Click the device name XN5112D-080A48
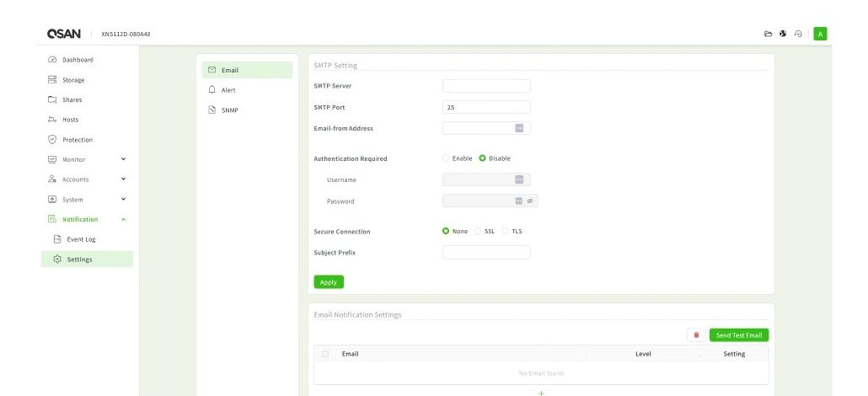The image size is (868, 396). [126, 35]
